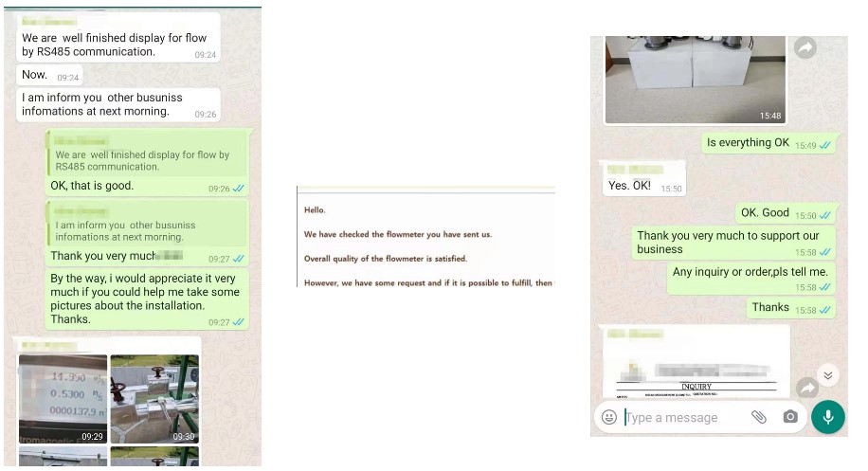Click the forward arrow beside the 15:48 photo
Image resolution: width=868 pixels, height=471 pixels.
click(805, 48)
